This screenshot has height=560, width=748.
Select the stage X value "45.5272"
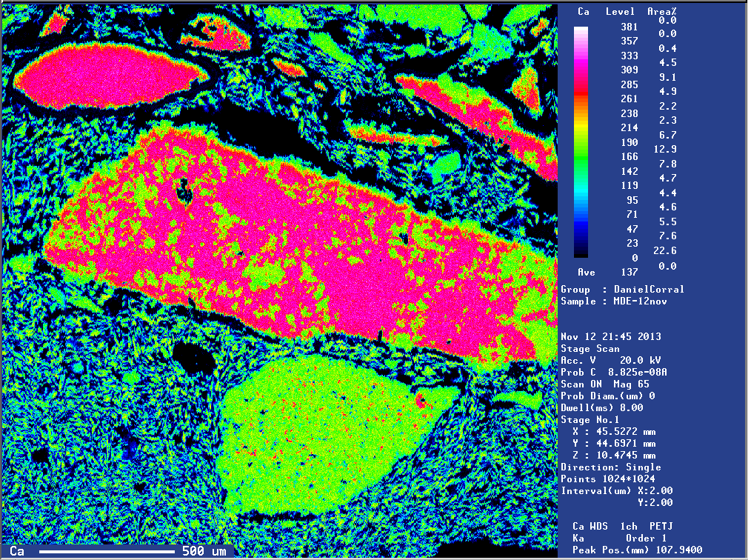617,432
